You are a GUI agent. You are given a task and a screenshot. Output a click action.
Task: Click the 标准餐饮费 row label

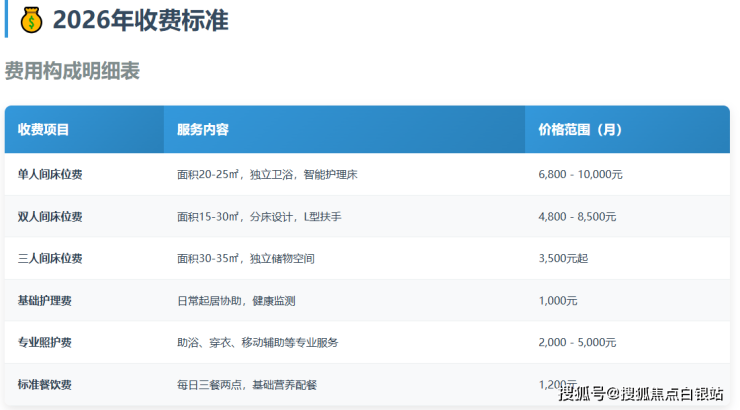coord(44,384)
